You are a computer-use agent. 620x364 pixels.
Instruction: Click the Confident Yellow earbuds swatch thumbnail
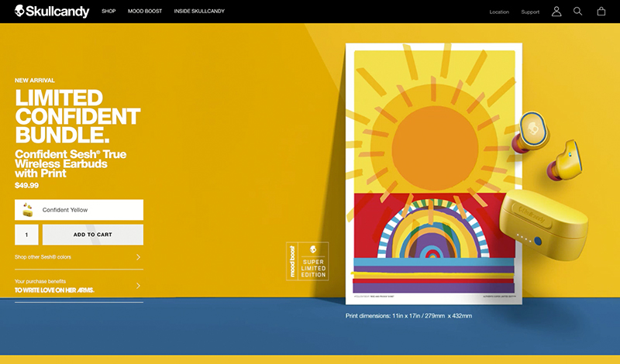[x=27, y=210]
